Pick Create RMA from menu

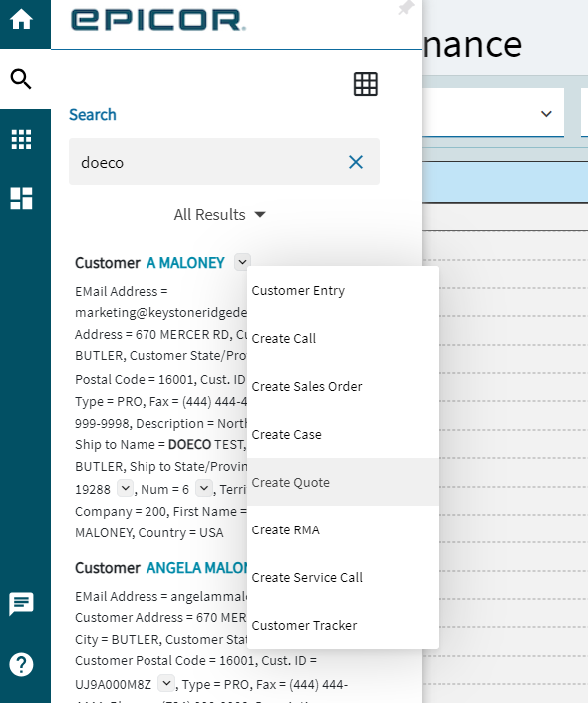coord(343,529)
